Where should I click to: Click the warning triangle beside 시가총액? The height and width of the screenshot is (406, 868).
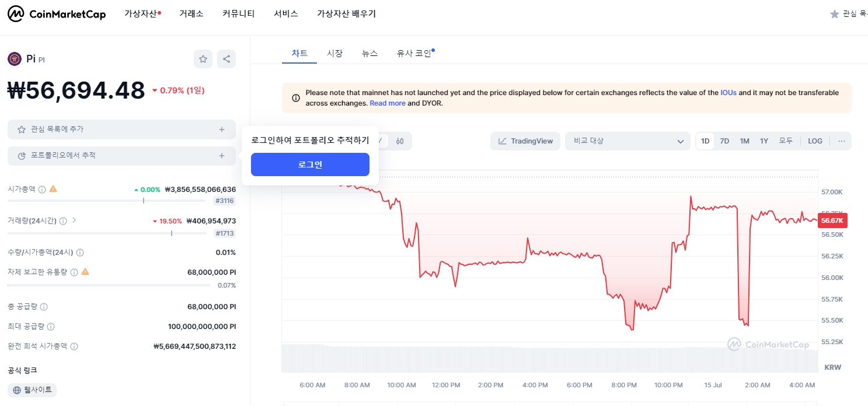pos(53,189)
